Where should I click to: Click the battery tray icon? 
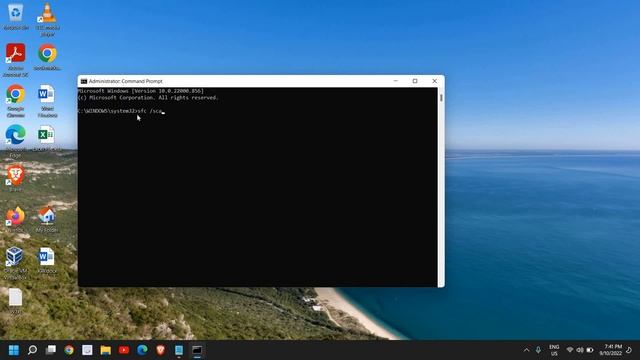click(590, 350)
